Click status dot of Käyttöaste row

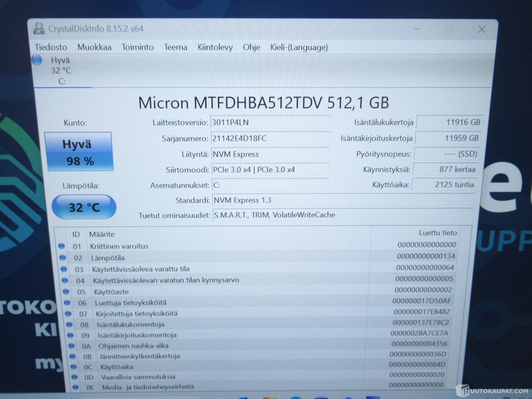(66, 291)
